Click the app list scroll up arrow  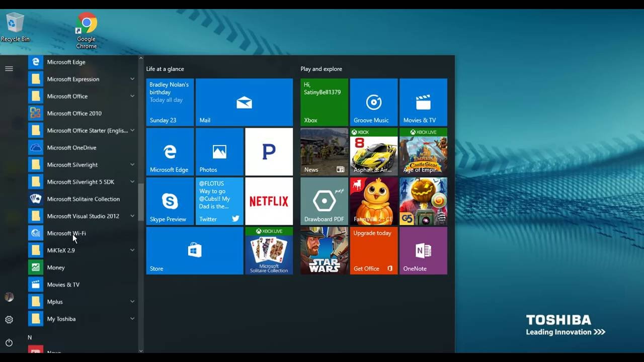point(141,58)
